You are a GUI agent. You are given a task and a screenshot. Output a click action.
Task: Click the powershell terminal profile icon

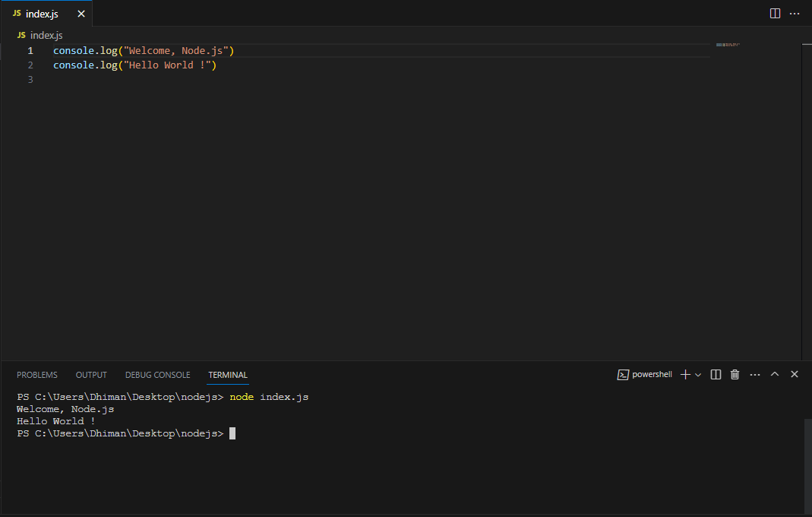623,374
